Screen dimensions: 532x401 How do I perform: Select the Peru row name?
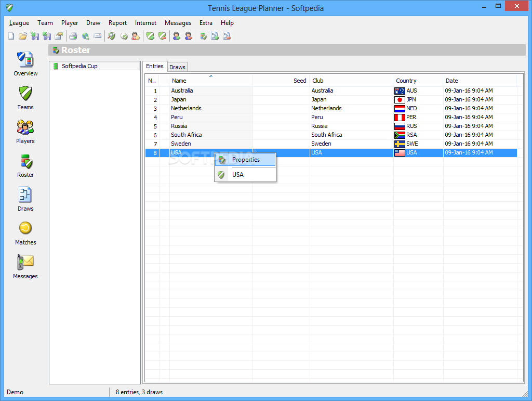[x=177, y=117]
